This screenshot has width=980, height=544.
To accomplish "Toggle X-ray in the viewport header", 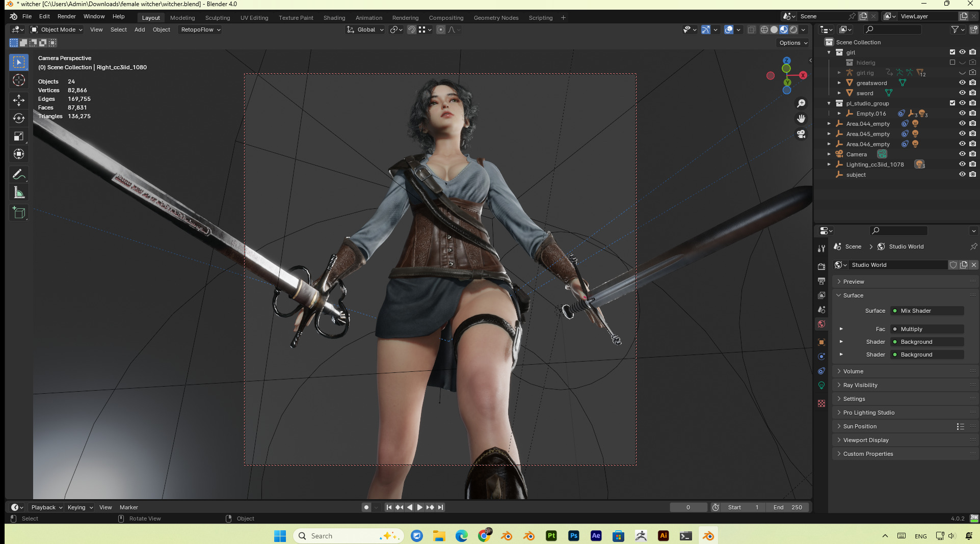I will 751,30.
